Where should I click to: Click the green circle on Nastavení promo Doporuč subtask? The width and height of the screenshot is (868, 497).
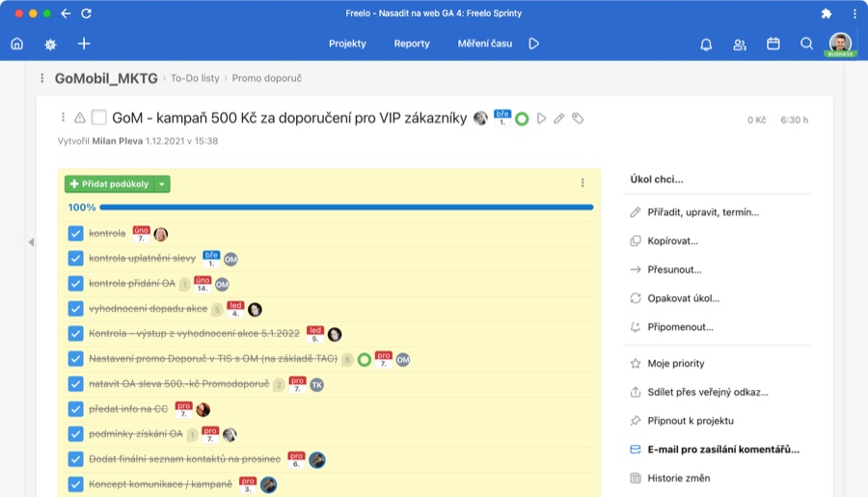pos(365,360)
